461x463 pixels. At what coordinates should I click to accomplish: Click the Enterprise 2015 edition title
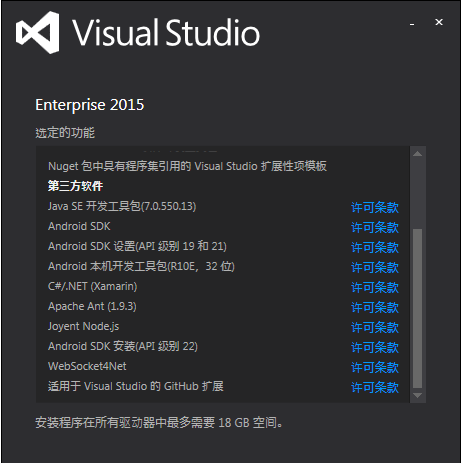(x=90, y=105)
